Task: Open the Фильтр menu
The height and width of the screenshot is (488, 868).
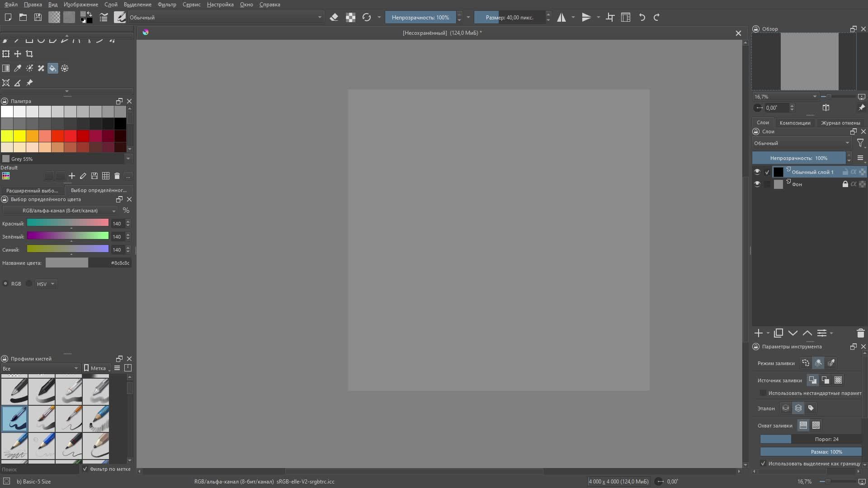Action: [167, 5]
